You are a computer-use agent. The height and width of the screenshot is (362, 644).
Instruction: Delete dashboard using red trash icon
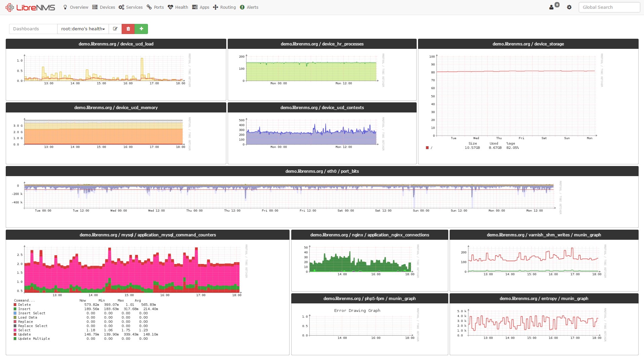(x=128, y=29)
